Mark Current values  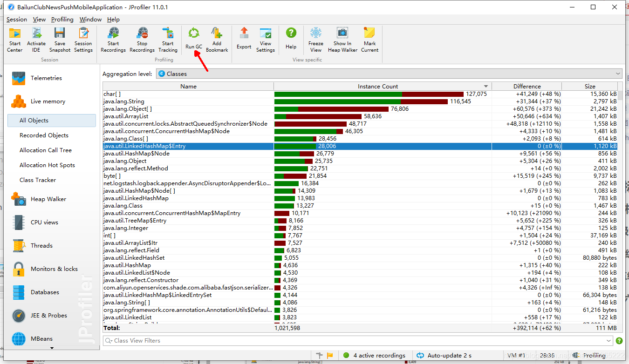(x=370, y=40)
